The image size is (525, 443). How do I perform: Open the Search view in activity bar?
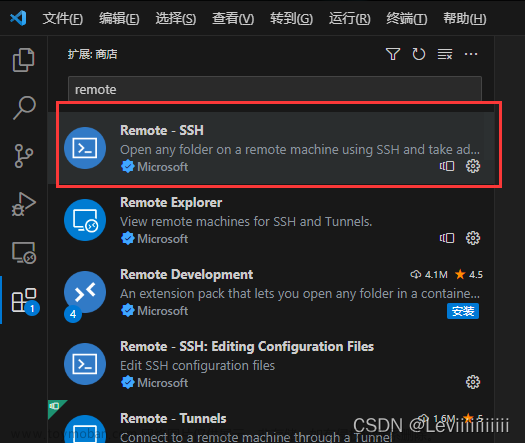(24, 108)
